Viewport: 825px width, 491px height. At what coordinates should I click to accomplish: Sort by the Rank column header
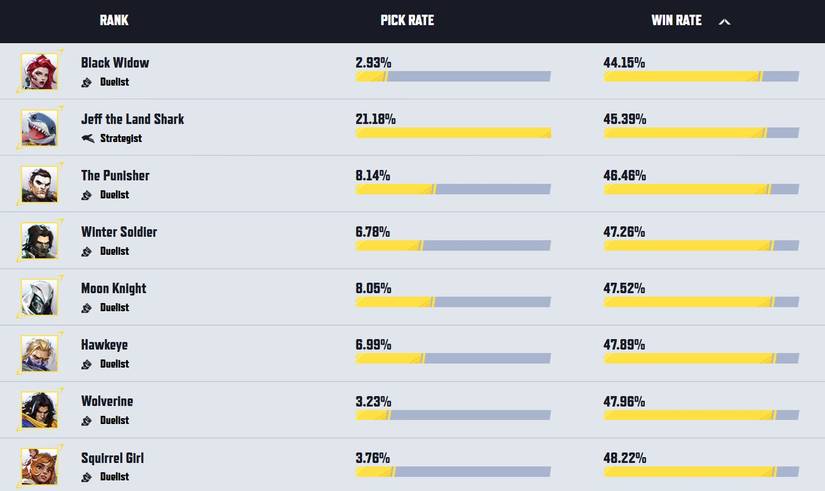pyautogui.click(x=114, y=21)
